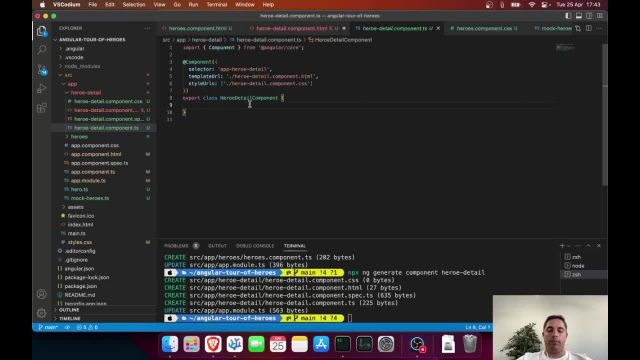Open Run and Debug view
The width and height of the screenshot is (640, 360).
pos(42,89)
